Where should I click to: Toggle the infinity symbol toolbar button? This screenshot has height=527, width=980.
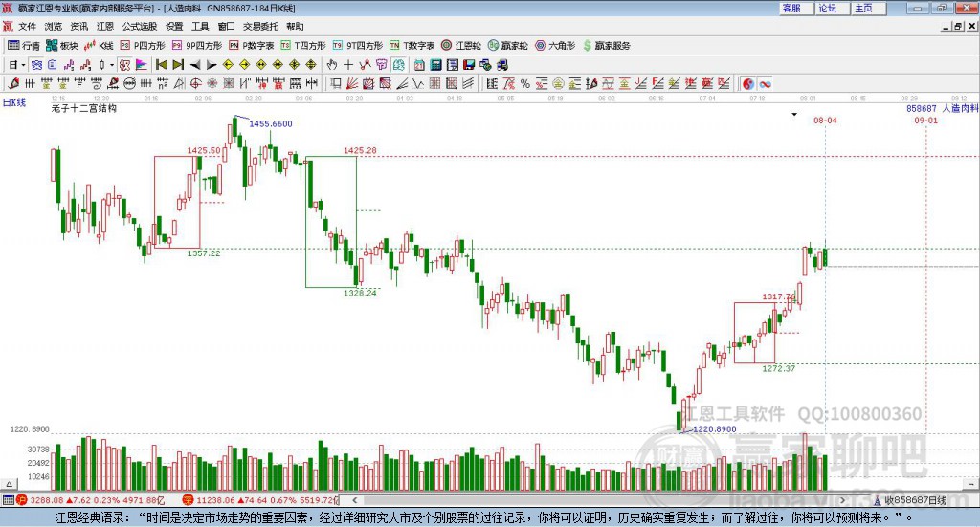[x=765, y=83]
